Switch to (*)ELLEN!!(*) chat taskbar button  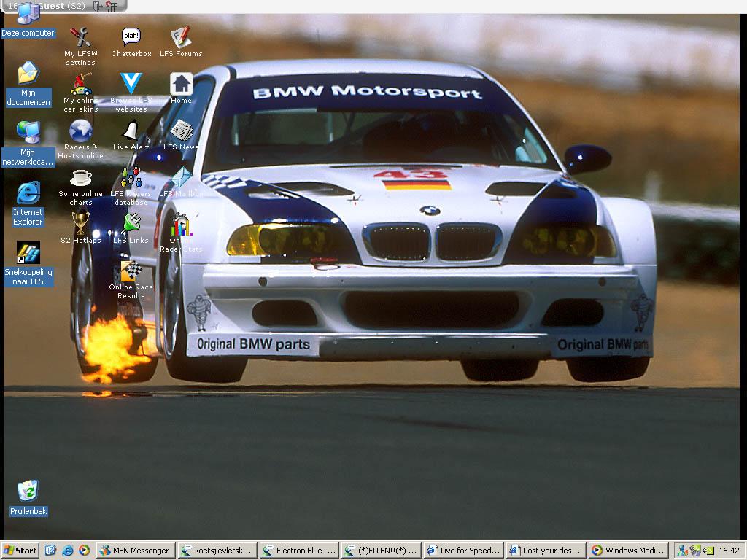(381, 551)
